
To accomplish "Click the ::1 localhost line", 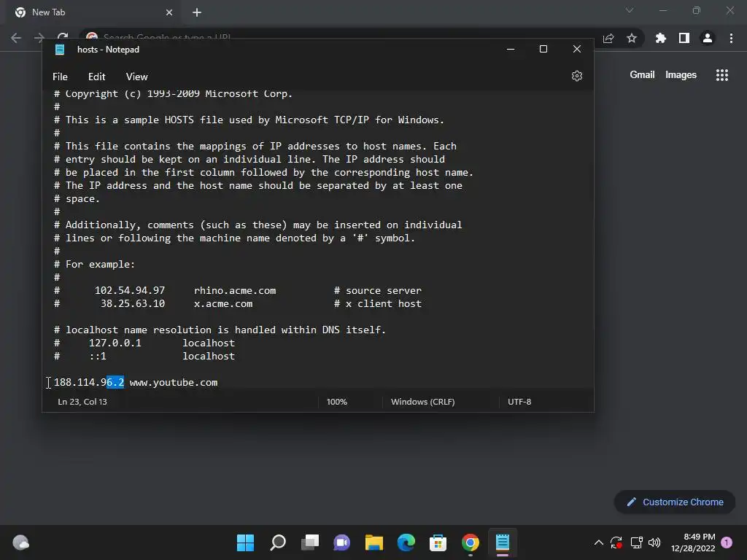I will 145,356.
